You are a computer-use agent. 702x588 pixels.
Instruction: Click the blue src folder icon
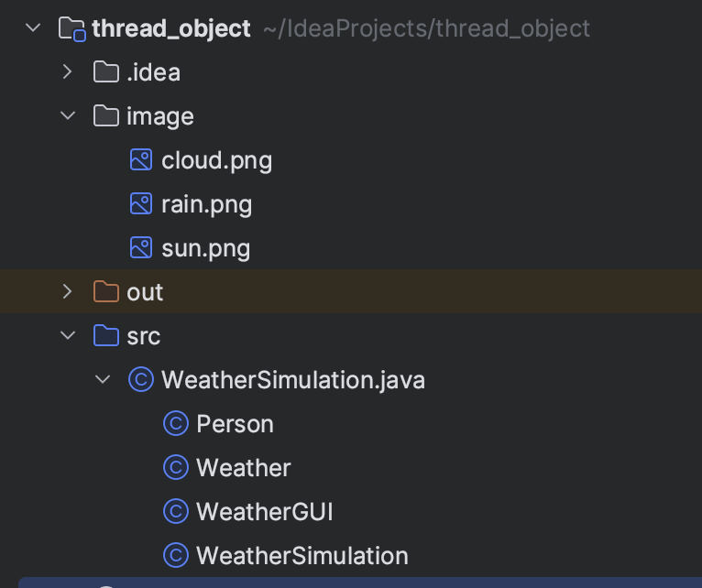tap(106, 336)
